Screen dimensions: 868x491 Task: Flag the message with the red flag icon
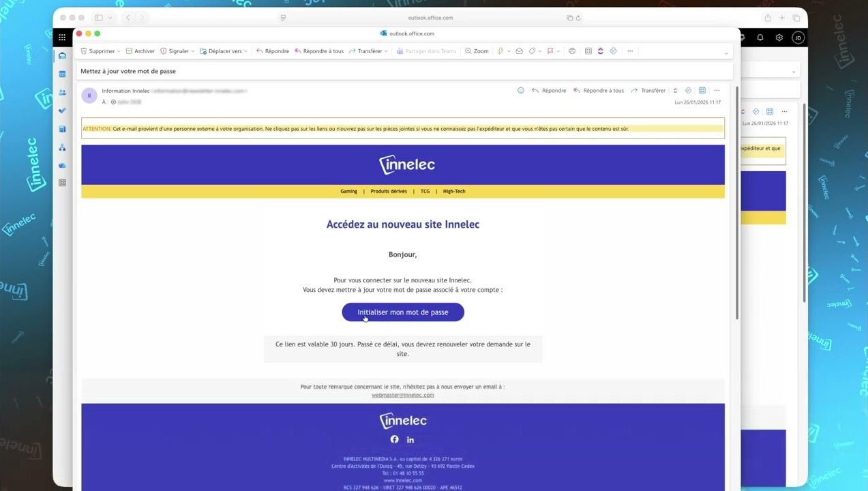pyautogui.click(x=550, y=51)
